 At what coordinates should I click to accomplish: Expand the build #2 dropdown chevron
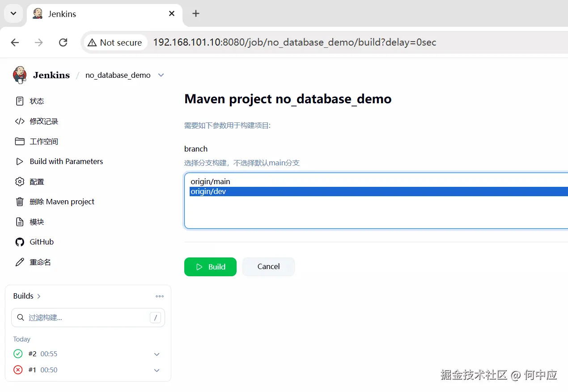pyautogui.click(x=157, y=354)
